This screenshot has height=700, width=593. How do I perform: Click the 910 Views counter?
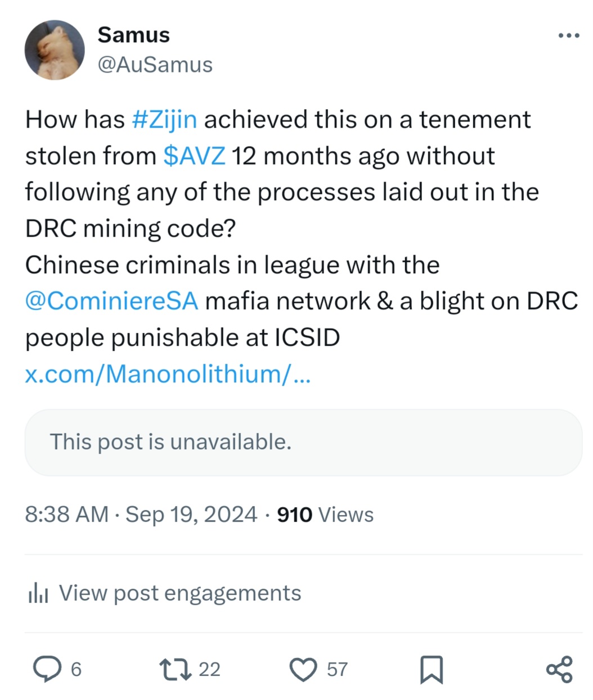(x=325, y=514)
